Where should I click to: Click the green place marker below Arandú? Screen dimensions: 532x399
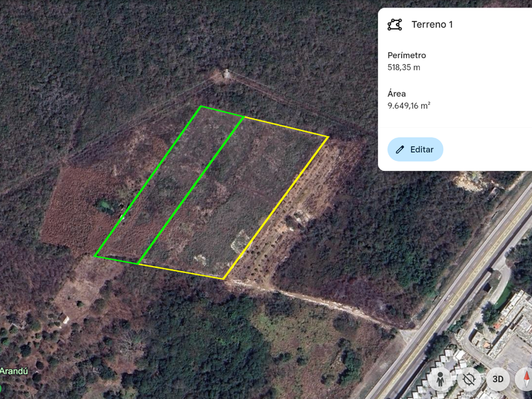[x=1, y=388]
